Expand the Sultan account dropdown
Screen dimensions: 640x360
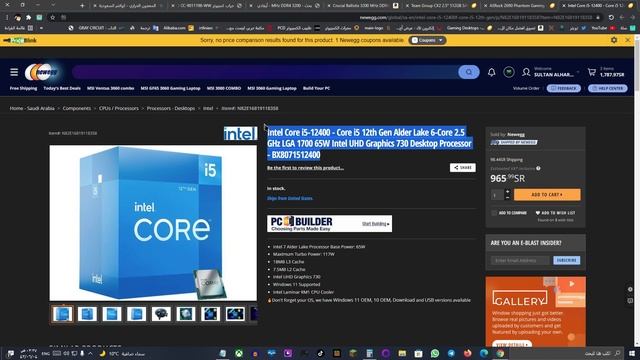578,72
